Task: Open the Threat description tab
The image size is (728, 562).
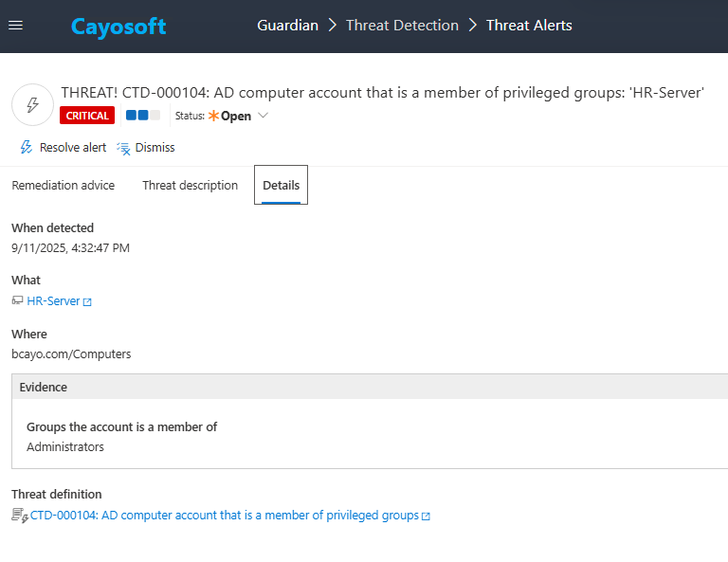Action: click(x=190, y=186)
